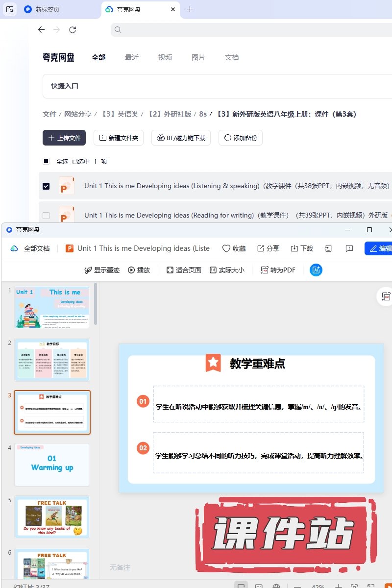Toggle the 全选 select-all checkbox
392x588 pixels.
(x=46, y=161)
